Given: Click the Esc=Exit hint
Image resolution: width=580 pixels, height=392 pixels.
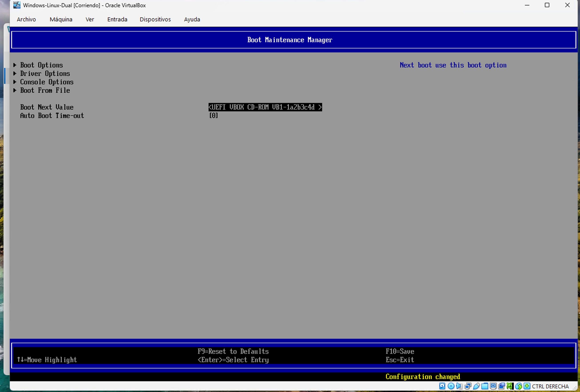Looking at the screenshot, I should click(x=400, y=360).
